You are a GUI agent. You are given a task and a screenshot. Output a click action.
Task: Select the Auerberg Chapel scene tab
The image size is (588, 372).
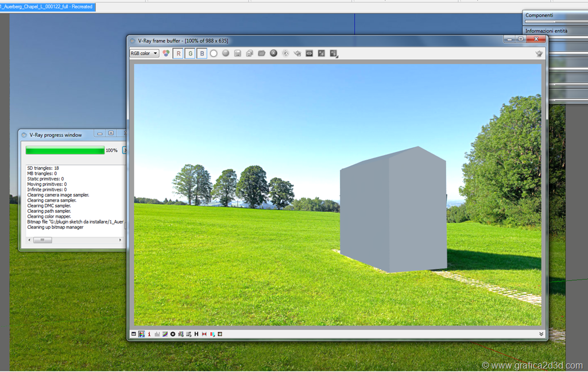47,7
